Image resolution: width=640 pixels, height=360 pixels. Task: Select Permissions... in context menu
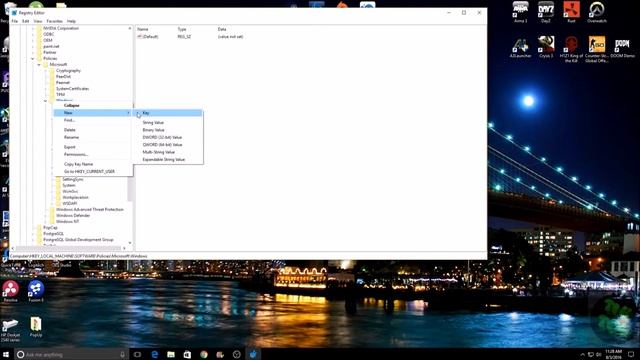(x=93, y=154)
